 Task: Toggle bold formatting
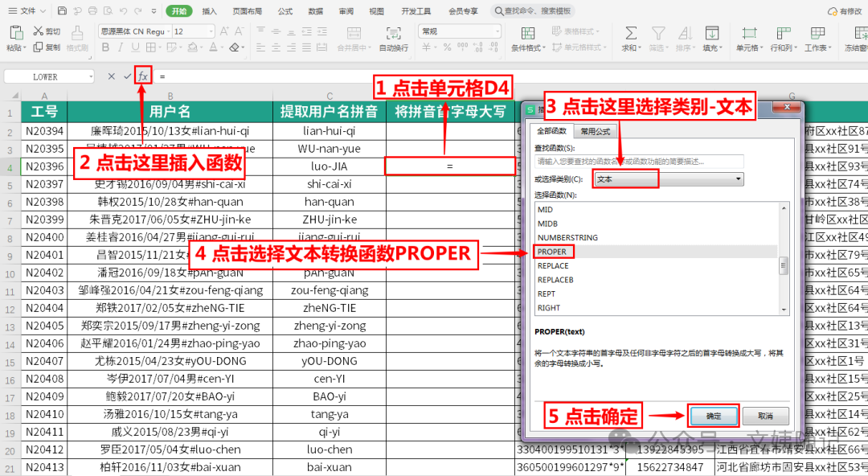tap(106, 47)
